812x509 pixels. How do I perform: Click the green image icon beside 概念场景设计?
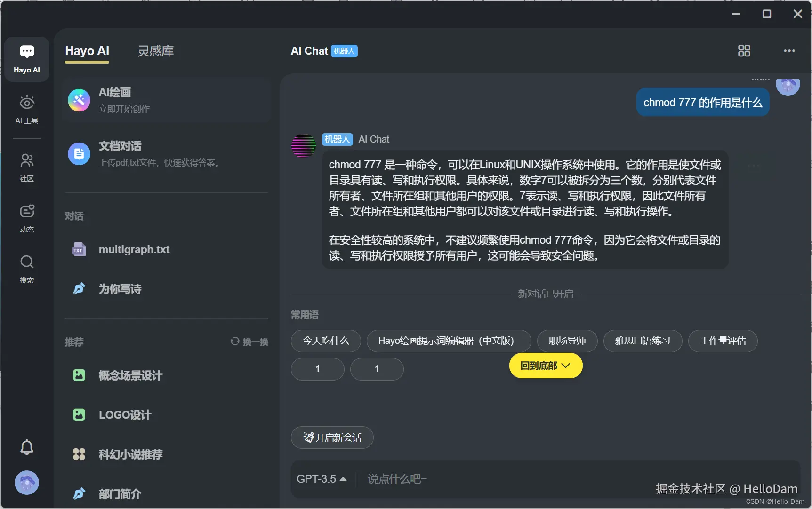click(x=79, y=375)
